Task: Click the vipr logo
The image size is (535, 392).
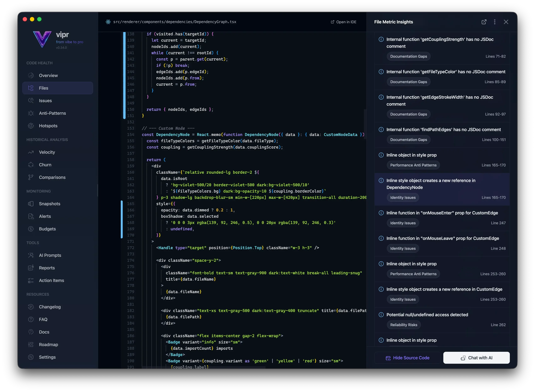Action: pos(42,39)
